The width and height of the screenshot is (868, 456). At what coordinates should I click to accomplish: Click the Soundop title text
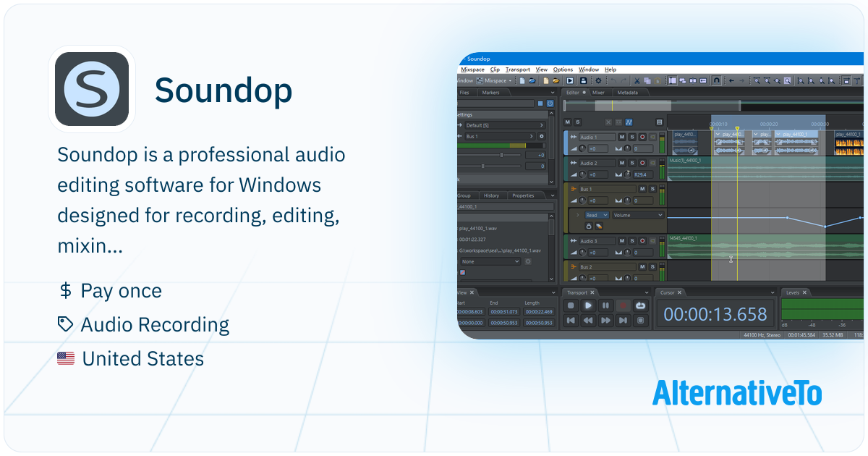click(x=224, y=90)
